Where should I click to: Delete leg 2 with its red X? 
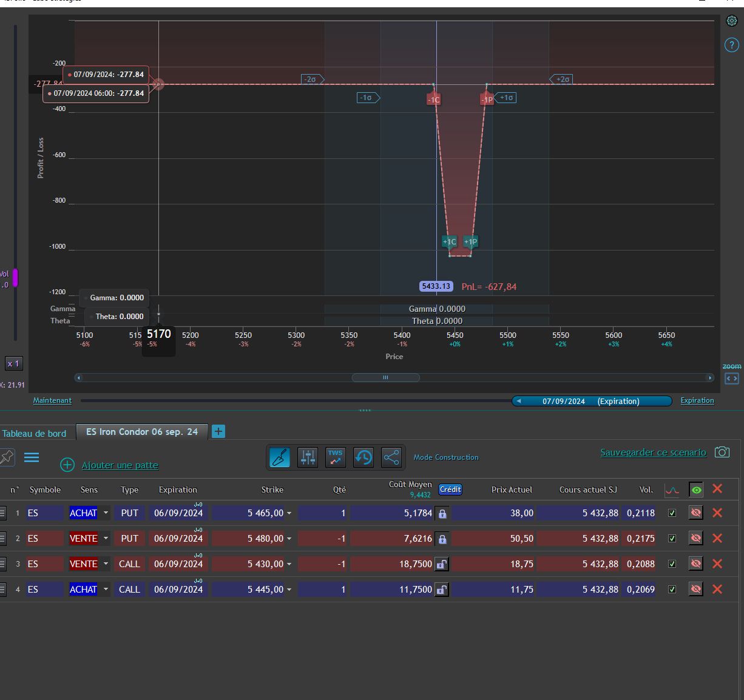point(717,538)
